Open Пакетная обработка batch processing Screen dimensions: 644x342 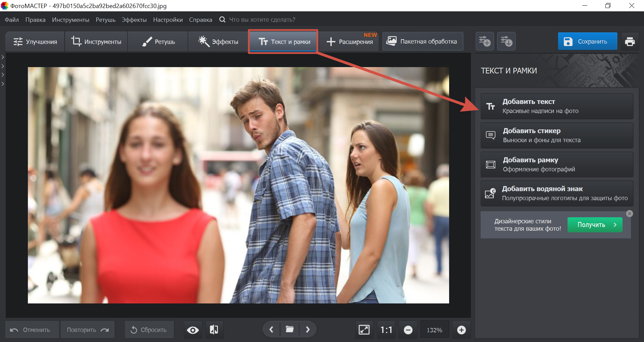(423, 41)
